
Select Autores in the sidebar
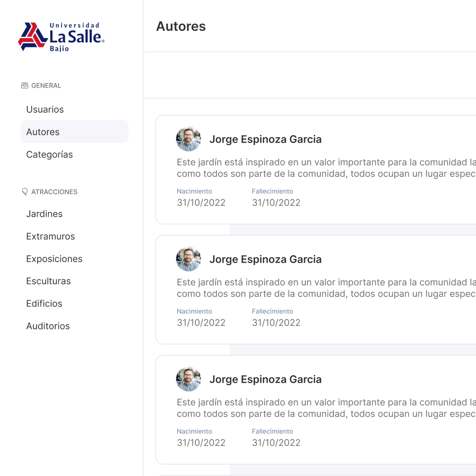(75, 132)
